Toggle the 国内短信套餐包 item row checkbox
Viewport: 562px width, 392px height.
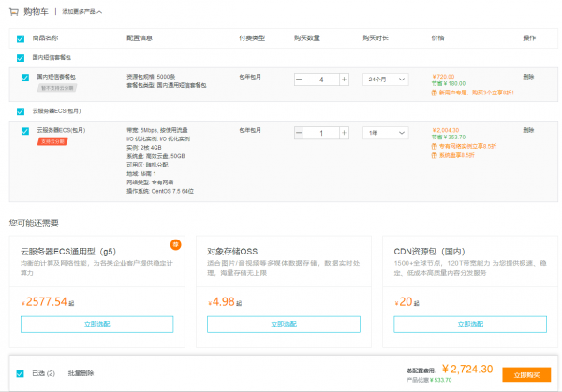click(x=25, y=78)
